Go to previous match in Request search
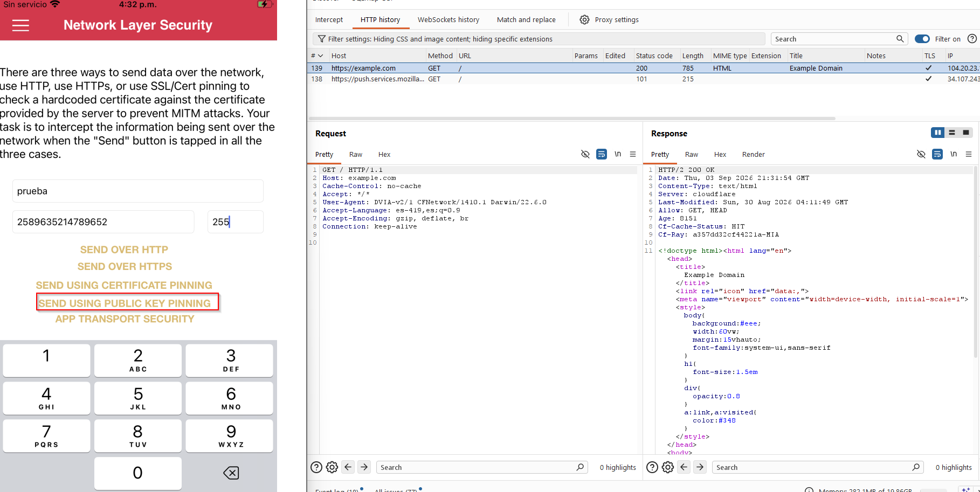 [348, 467]
